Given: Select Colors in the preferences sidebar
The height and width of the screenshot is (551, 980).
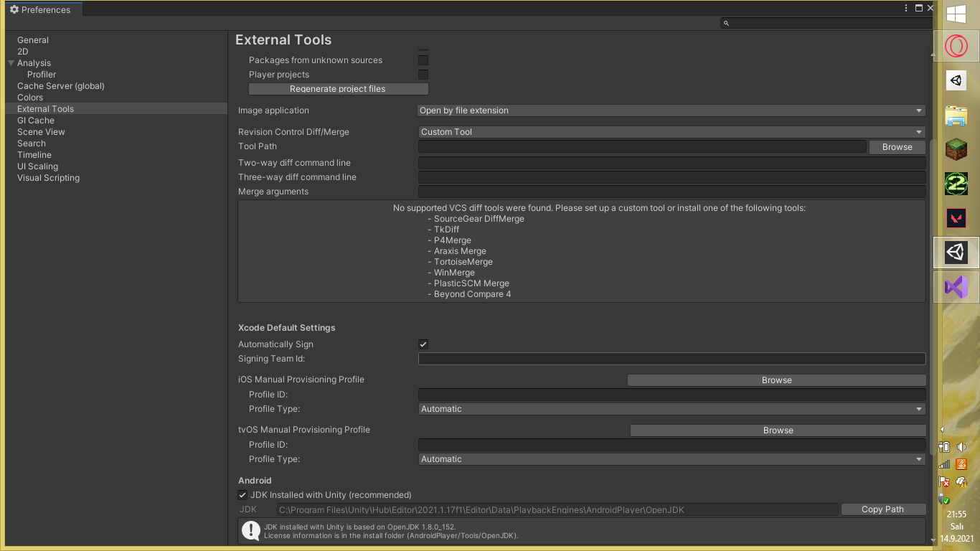Looking at the screenshot, I should point(30,98).
